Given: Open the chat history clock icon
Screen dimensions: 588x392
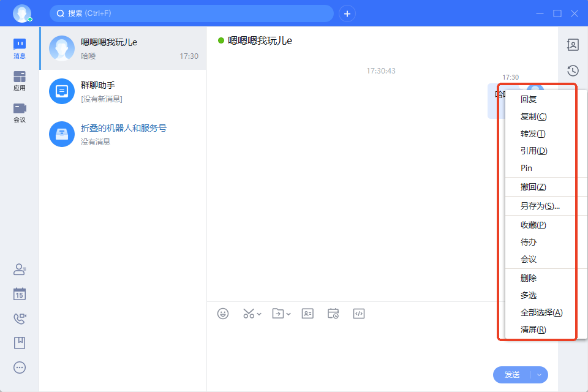Looking at the screenshot, I should [573, 70].
